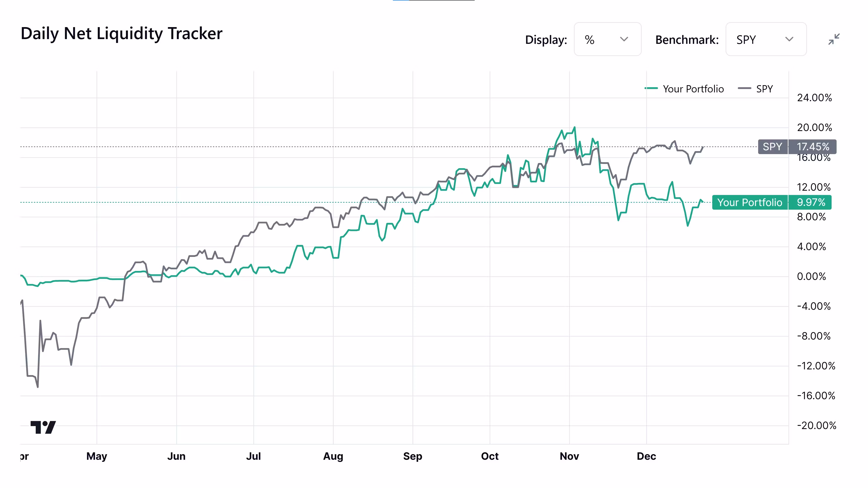Click the May marker on time axis
This screenshot has height=488, width=868.
coord(97,456)
